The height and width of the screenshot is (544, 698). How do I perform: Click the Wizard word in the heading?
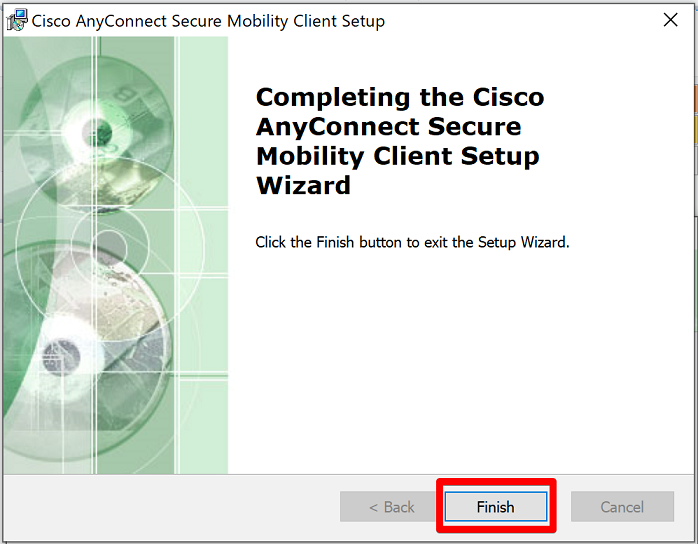click(x=304, y=185)
